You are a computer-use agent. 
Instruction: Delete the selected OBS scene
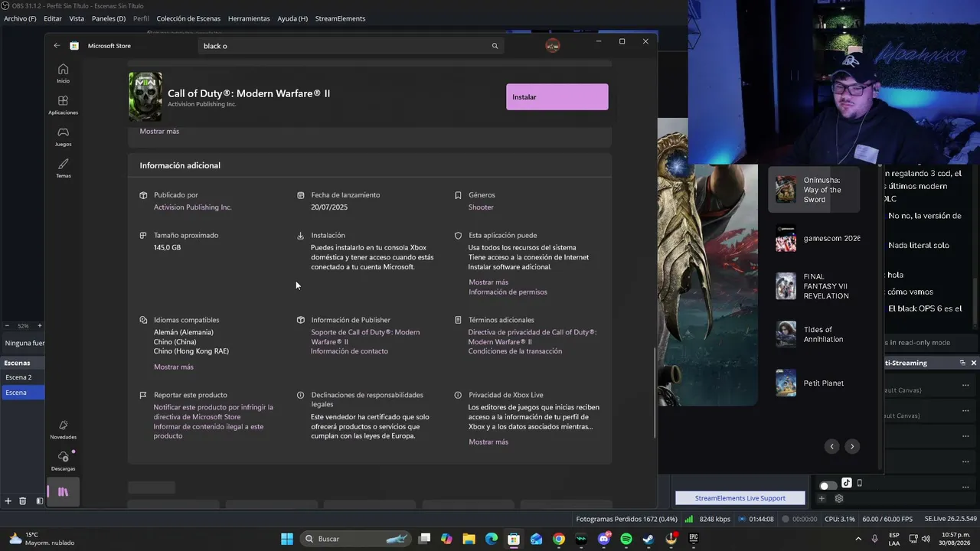[23, 501]
